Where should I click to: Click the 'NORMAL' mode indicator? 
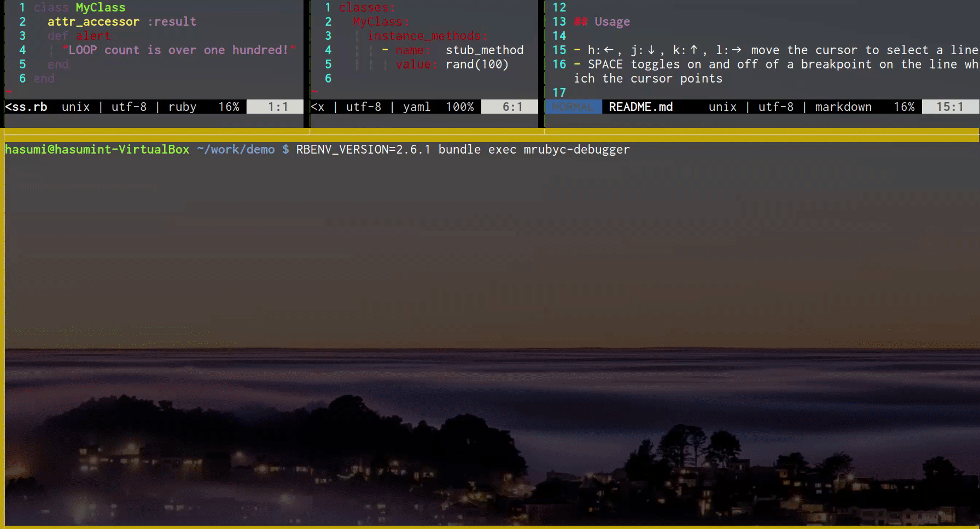coord(573,107)
